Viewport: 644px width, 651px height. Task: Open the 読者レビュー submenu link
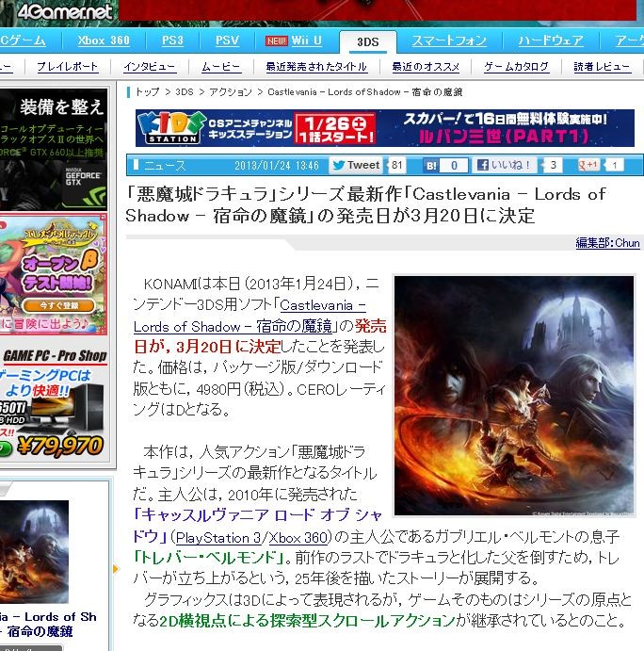click(x=602, y=67)
